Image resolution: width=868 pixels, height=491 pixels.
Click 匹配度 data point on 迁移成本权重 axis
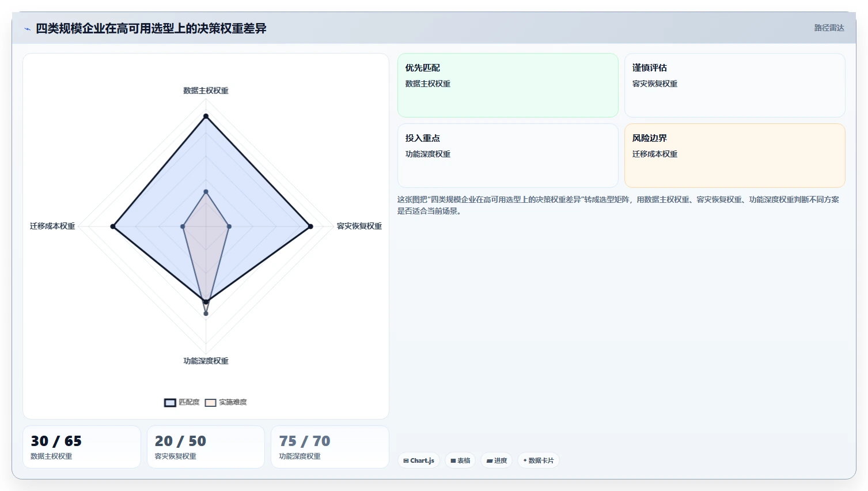pyautogui.click(x=113, y=226)
